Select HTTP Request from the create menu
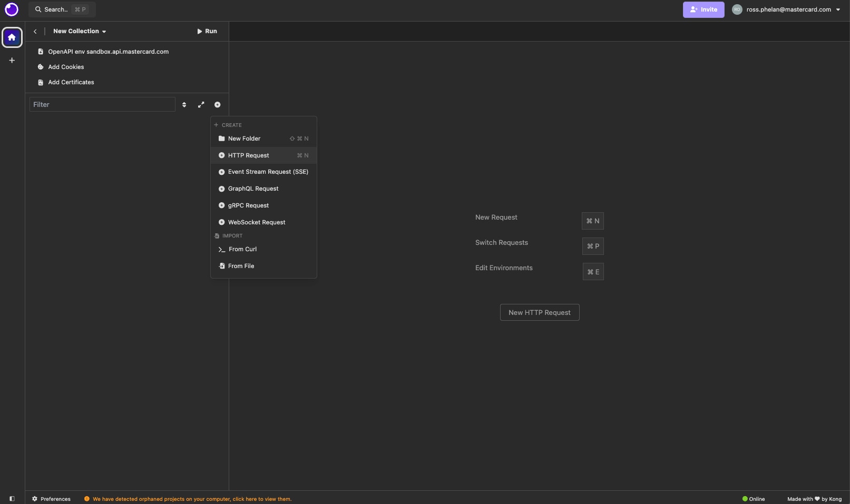This screenshot has width=850, height=504. [248, 155]
